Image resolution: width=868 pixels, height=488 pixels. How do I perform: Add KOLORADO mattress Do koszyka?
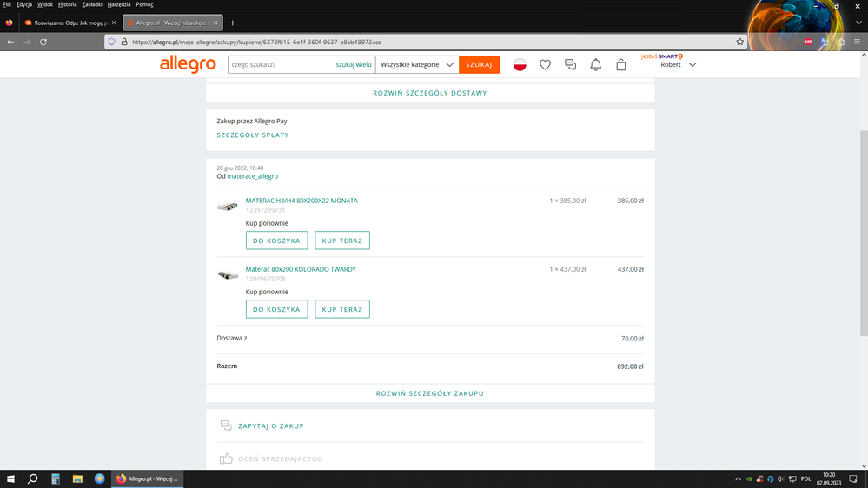pyautogui.click(x=277, y=309)
